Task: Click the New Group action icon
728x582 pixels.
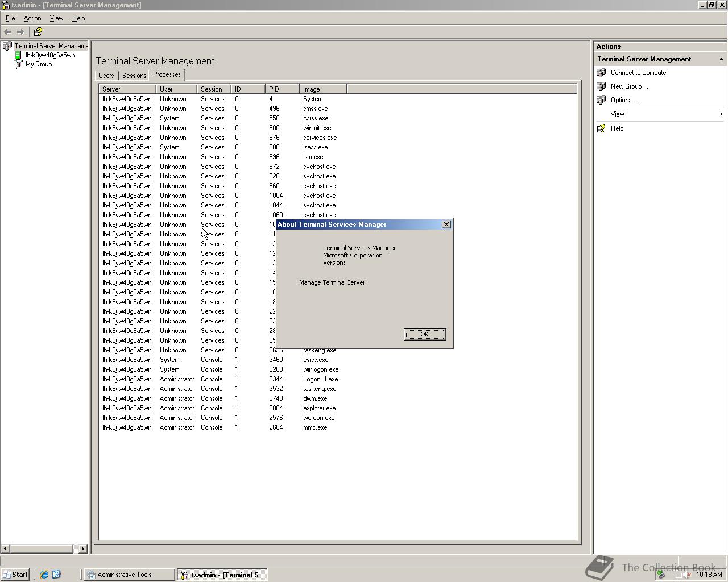Action: coord(601,86)
